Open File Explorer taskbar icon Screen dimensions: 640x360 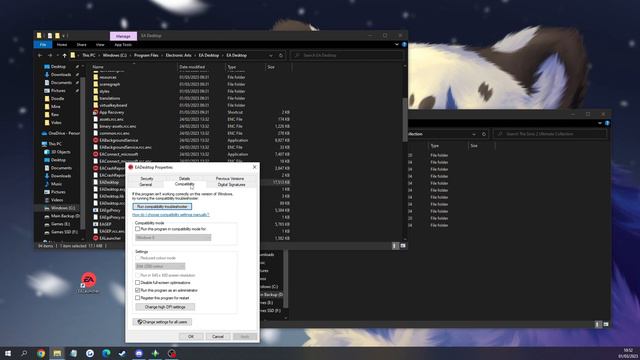coord(57,353)
